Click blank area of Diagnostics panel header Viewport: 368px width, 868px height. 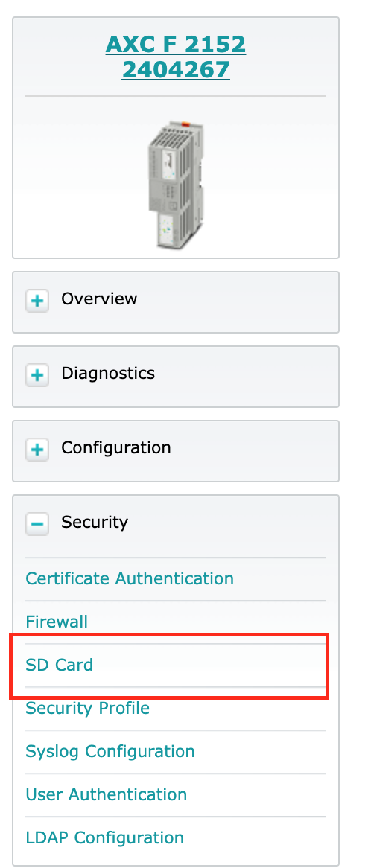[x=247, y=377]
